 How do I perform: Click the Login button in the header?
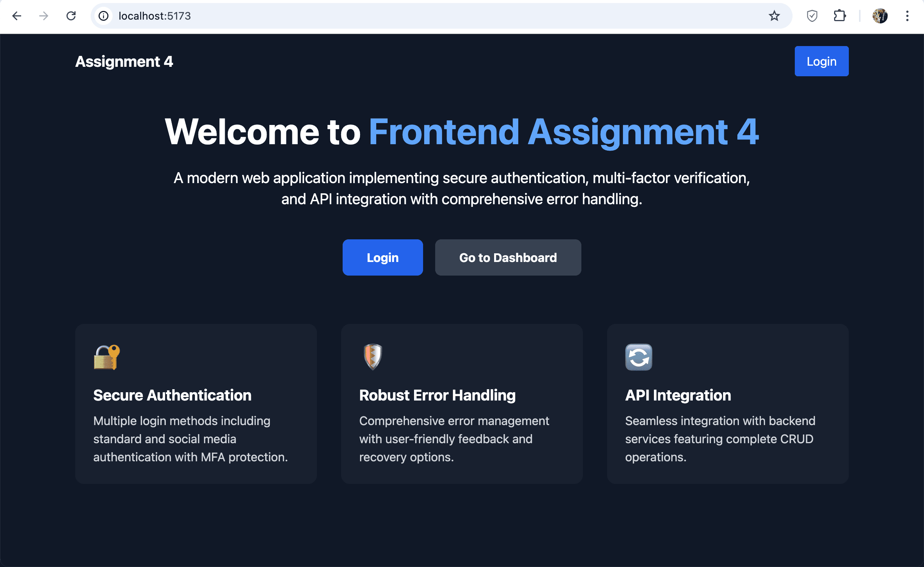pos(822,61)
